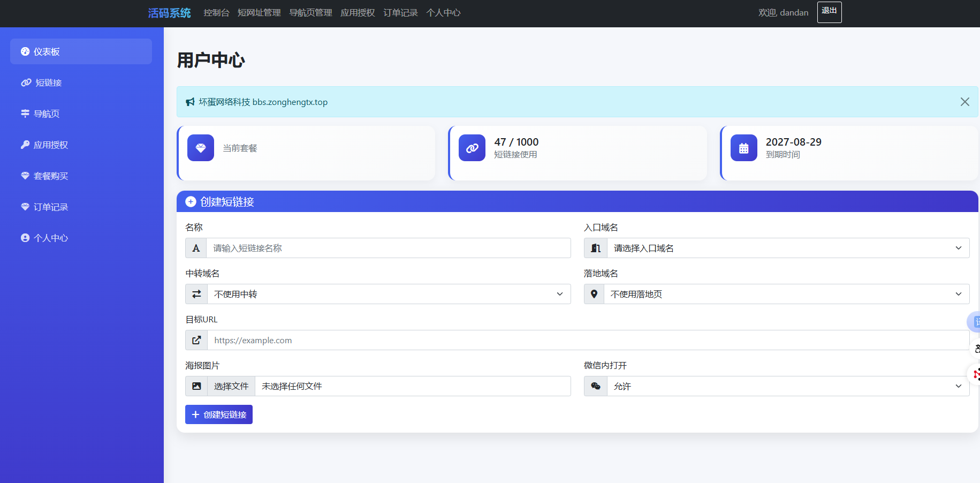Image resolution: width=980 pixels, height=483 pixels.
Task: Click the 选择文件 poster upload button
Action: [x=231, y=386]
